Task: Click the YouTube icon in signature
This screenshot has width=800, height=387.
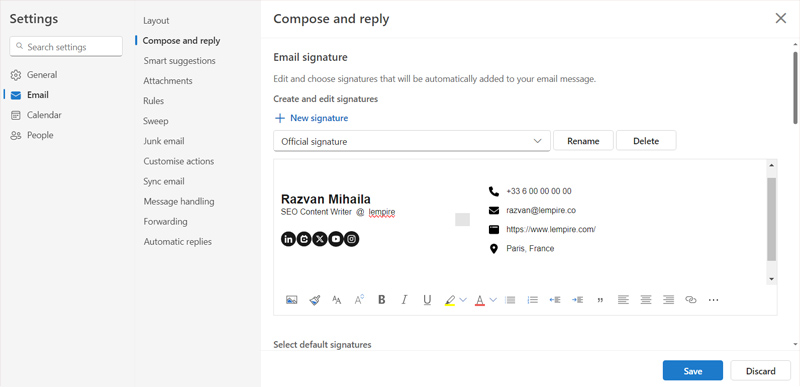Action: pyautogui.click(x=336, y=239)
